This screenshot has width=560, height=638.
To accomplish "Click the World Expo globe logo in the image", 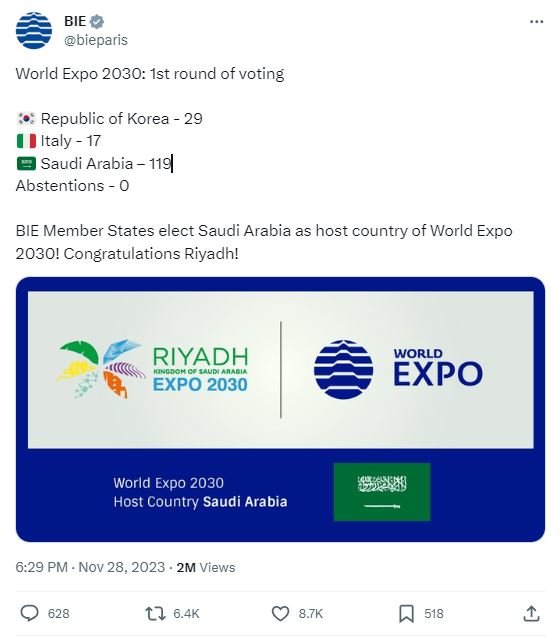I will pyautogui.click(x=343, y=369).
